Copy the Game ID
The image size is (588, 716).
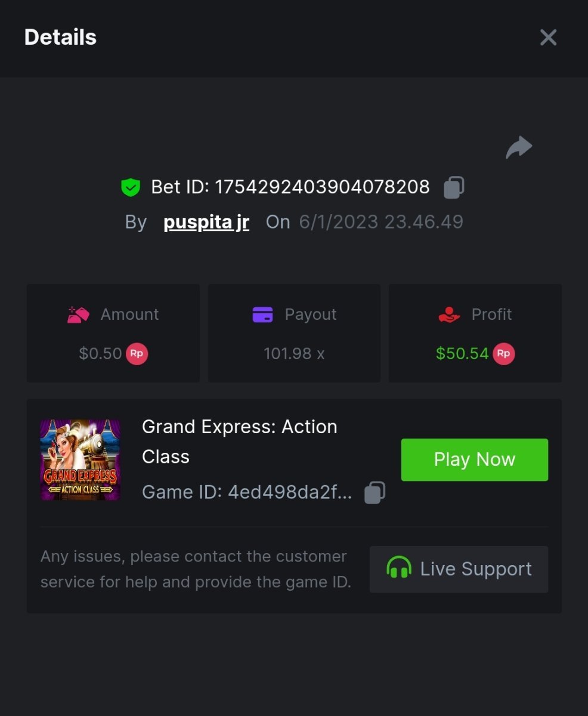(x=375, y=493)
